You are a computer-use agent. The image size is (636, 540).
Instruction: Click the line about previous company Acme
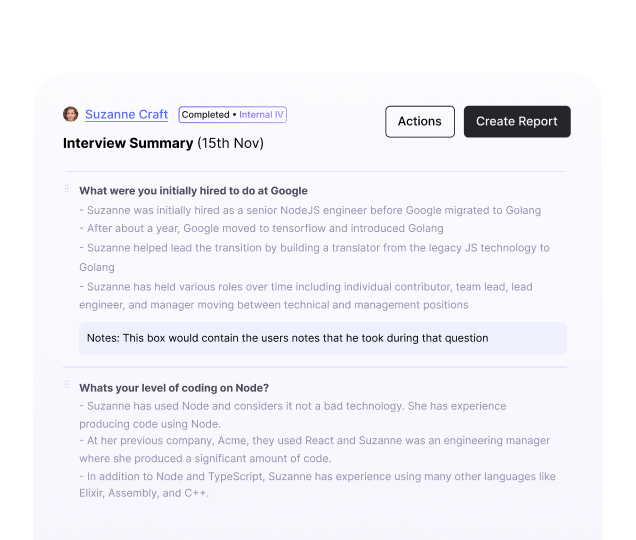click(x=314, y=441)
